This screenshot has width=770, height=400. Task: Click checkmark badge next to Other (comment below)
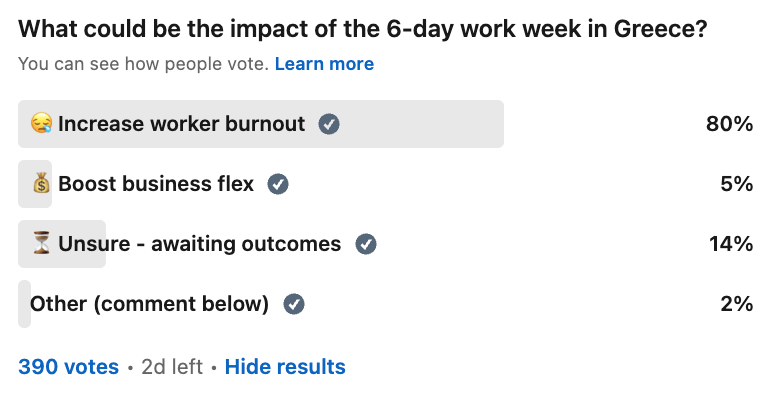tap(294, 304)
